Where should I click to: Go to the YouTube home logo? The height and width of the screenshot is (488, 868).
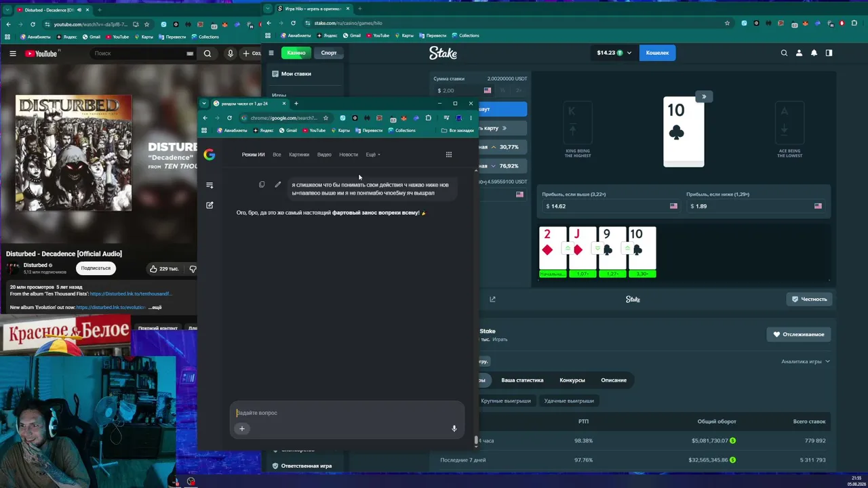click(x=41, y=54)
